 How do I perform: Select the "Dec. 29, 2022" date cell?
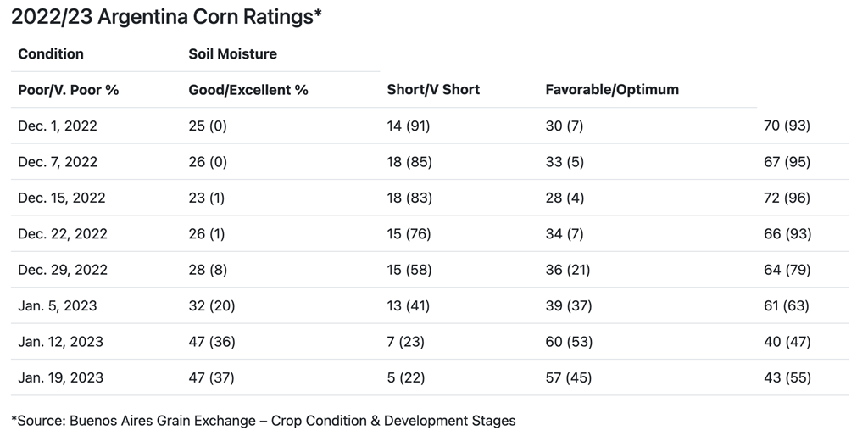coord(63,270)
